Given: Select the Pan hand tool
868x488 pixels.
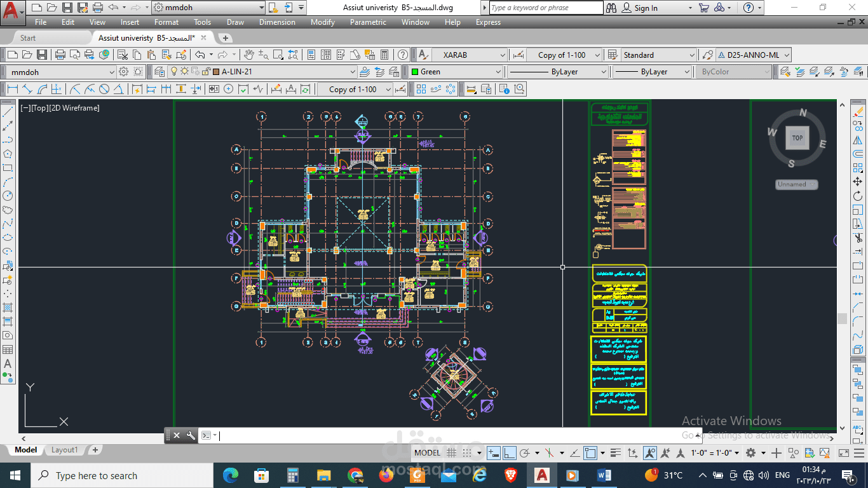Looking at the screenshot, I should coord(249,55).
